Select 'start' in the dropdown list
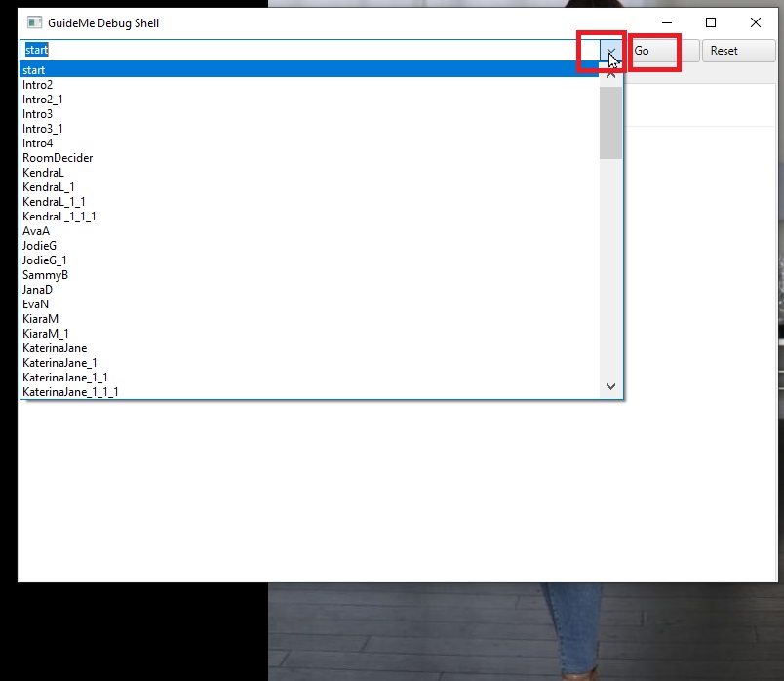Image resolution: width=784 pixels, height=681 pixels. point(310,70)
